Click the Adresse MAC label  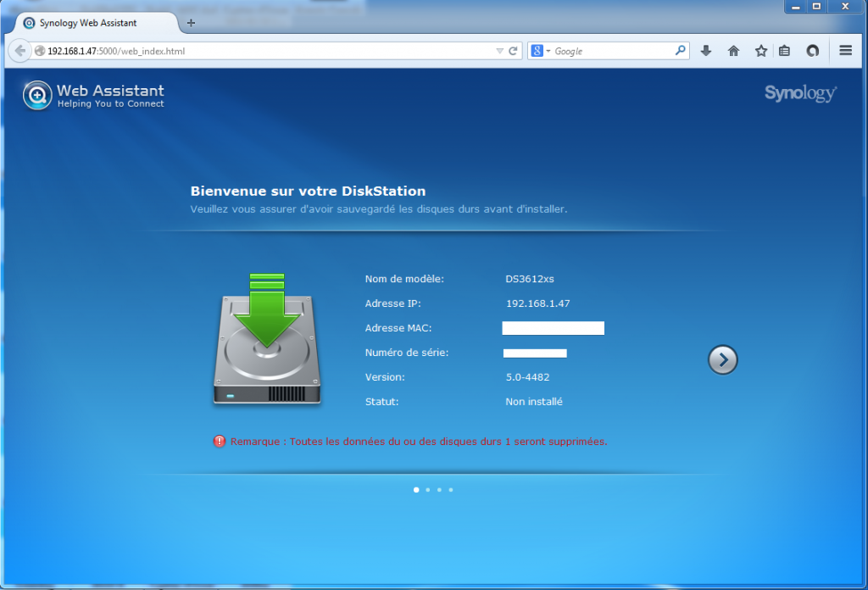[x=398, y=328]
